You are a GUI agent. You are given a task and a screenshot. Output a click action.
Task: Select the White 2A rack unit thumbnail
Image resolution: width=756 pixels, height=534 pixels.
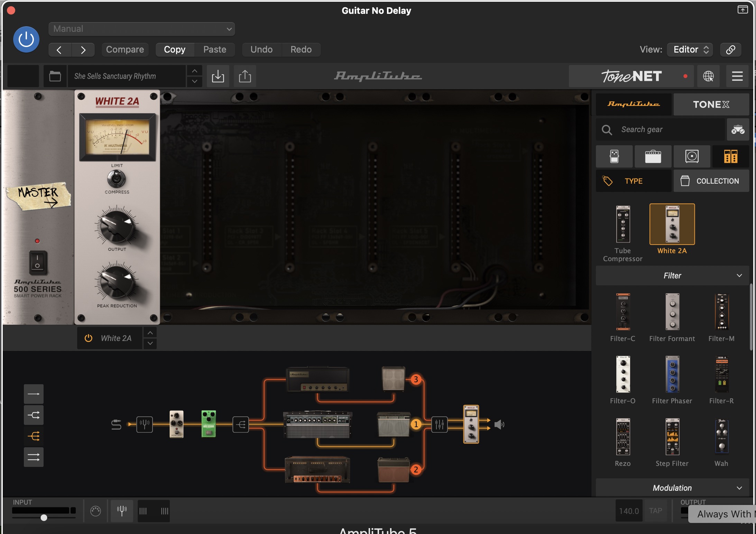click(672, 224)
